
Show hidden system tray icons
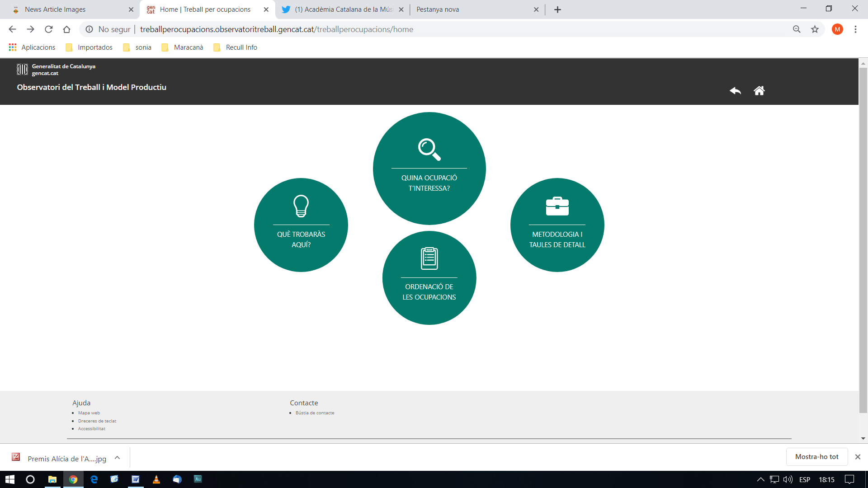pyautogui.click(x=760, y=479)
